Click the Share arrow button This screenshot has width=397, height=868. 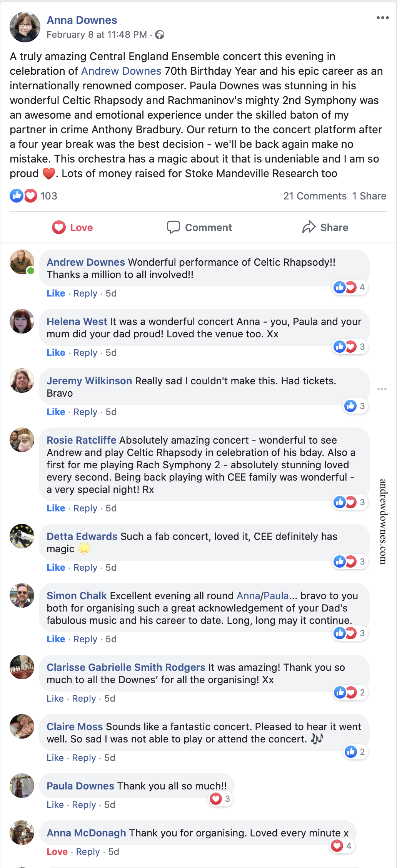(x=325, y=228)
